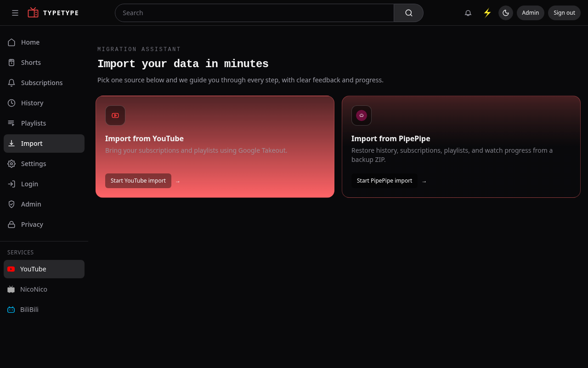Click Start YouTube import button
The image size is (588, 368).
tap(138, 181)
